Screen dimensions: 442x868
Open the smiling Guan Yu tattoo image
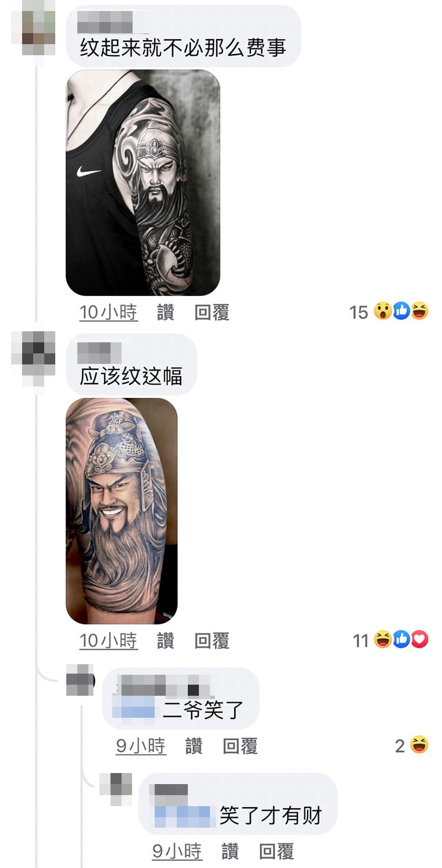122,511
